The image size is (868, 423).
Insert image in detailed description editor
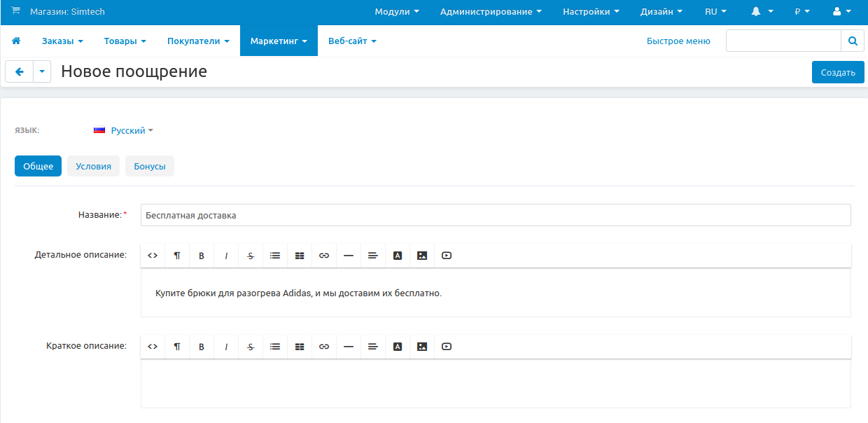[422, 256]
